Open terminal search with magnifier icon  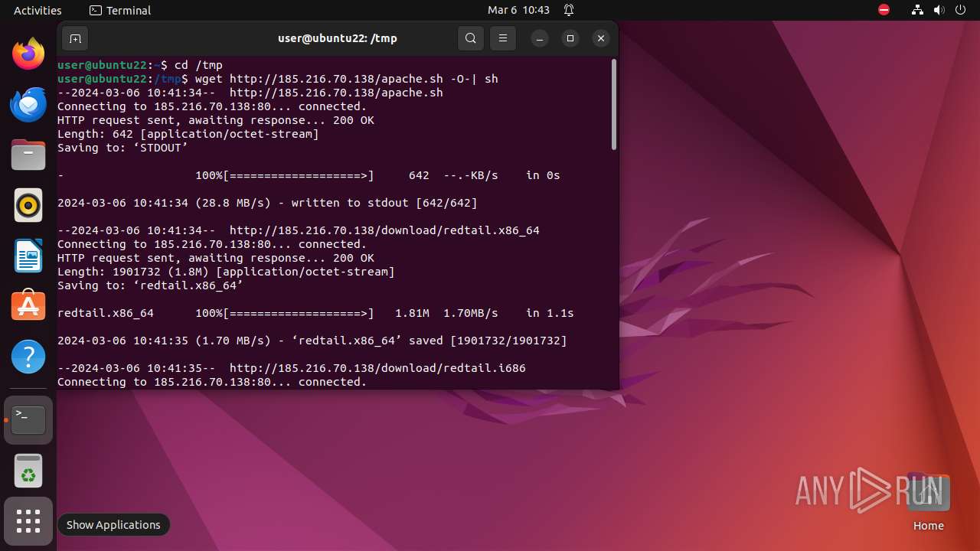[x=471, y=38]
